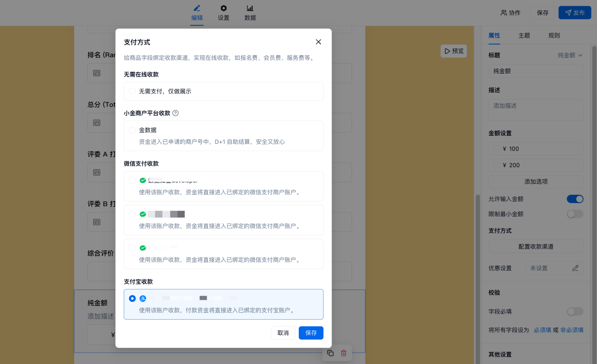
Task: Click the blue 保存 button in dialog
Action: (x=311, y=333)
